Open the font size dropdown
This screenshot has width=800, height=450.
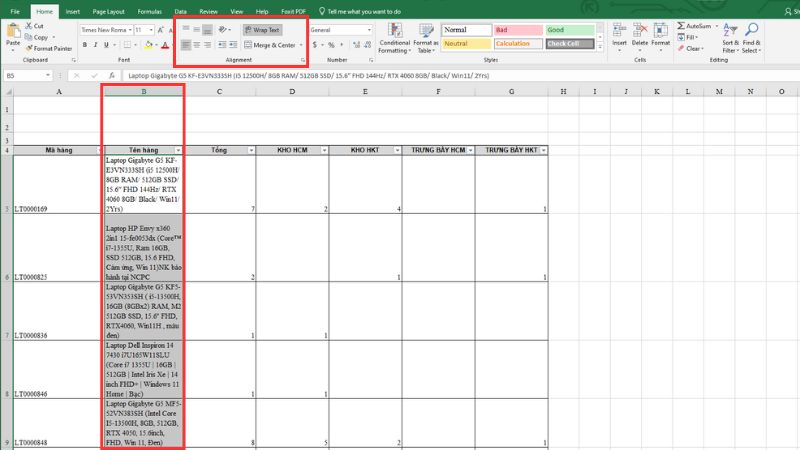click(x=151, y=30)
